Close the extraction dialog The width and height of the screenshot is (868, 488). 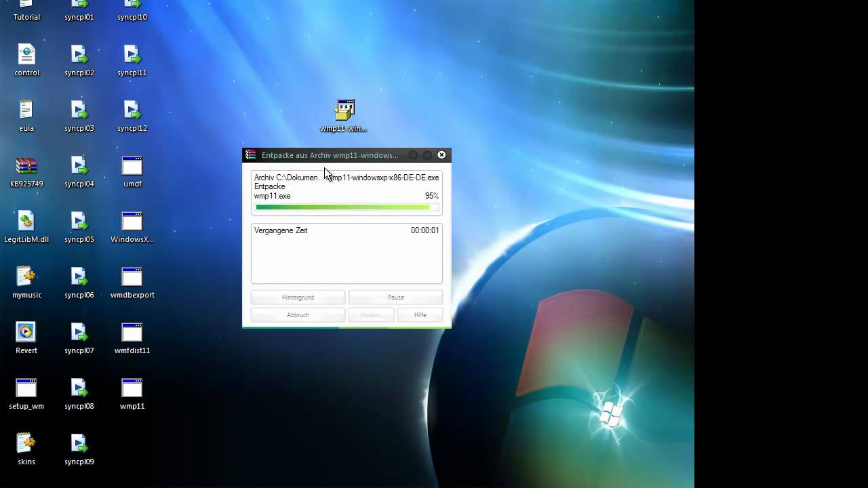(x=441, y=155)
